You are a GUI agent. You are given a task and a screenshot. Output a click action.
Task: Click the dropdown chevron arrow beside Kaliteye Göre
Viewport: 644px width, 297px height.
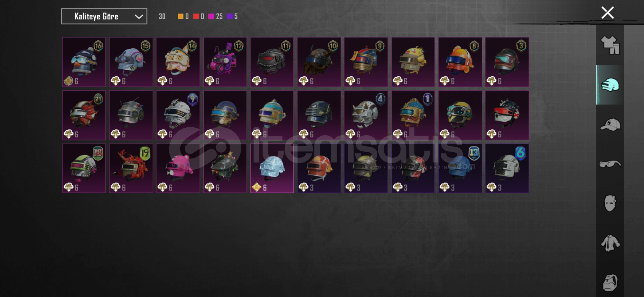(x=139, y=16)
